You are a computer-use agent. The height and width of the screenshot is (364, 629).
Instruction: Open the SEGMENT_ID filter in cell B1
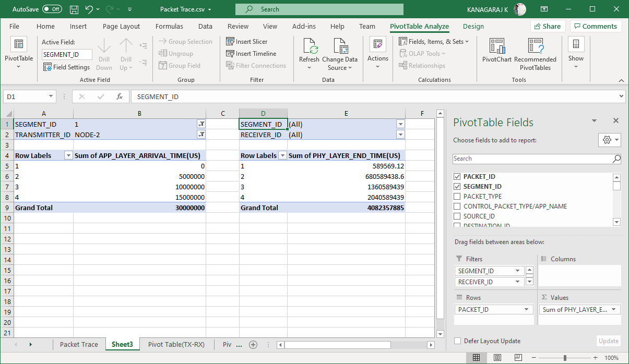tap(201, 124)
